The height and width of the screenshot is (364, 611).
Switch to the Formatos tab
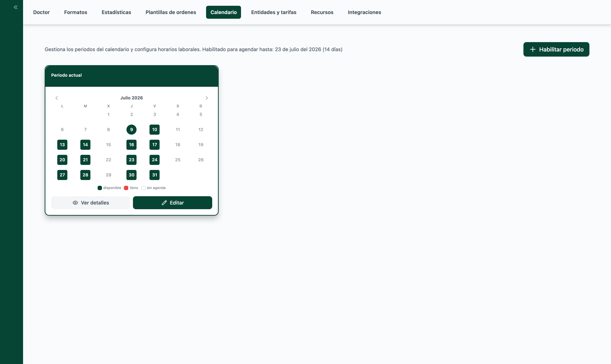point(76,12)
